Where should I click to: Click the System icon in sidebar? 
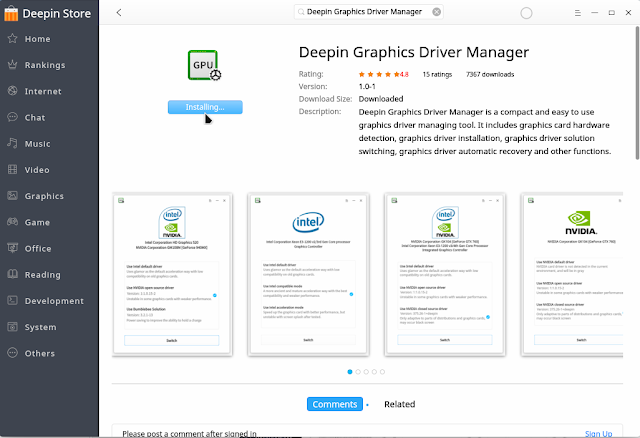[13, 327]
